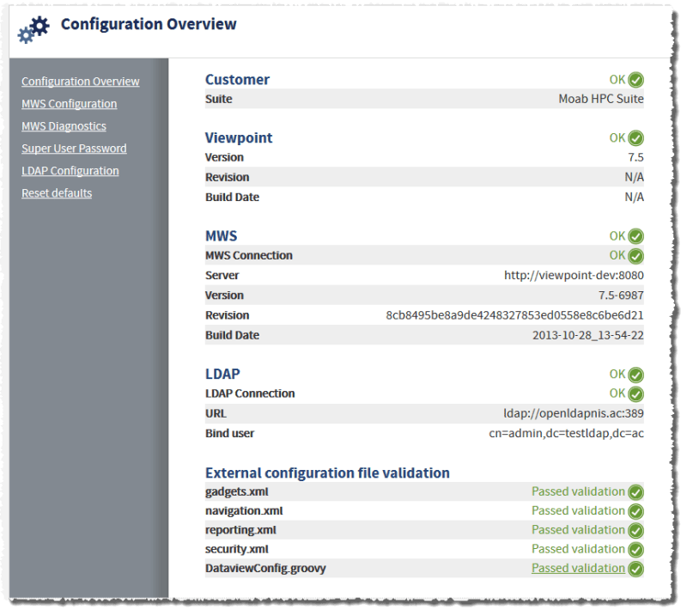Open Super User Password settings
Screen dimensions: 687x616
[74, 149]
